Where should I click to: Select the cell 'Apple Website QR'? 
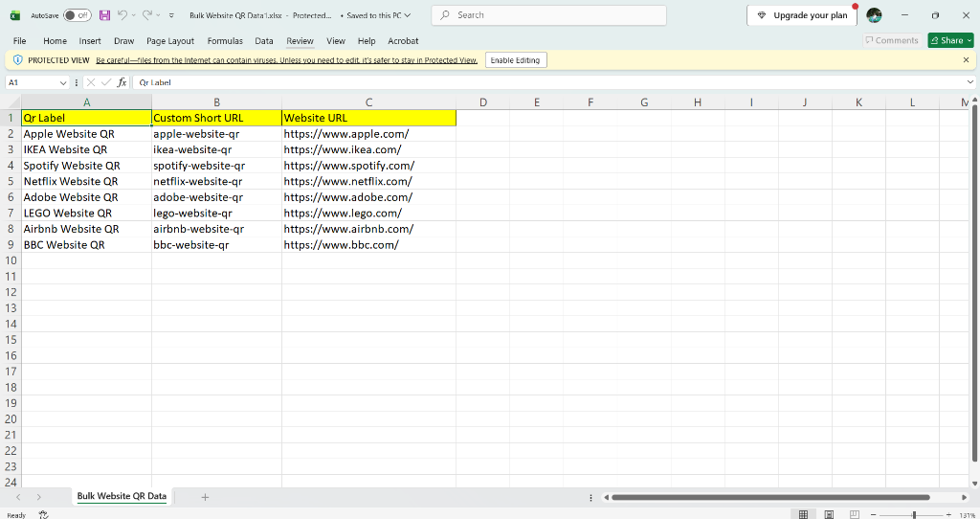pos(86,134)
